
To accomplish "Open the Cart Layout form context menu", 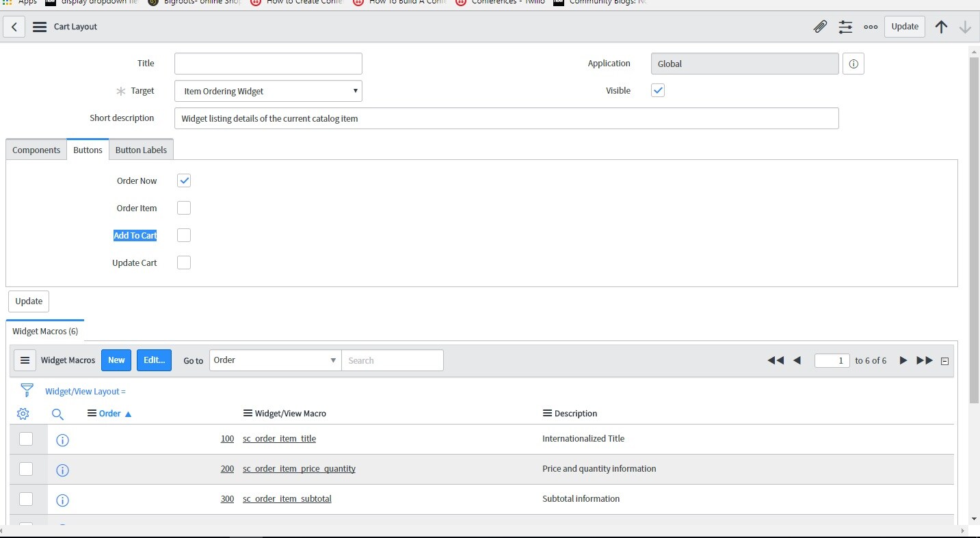I will [x=40, y=27].
